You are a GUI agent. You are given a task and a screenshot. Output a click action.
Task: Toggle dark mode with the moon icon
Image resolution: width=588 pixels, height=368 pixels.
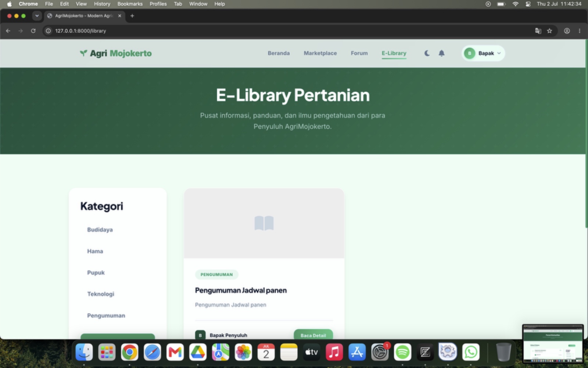427,53
